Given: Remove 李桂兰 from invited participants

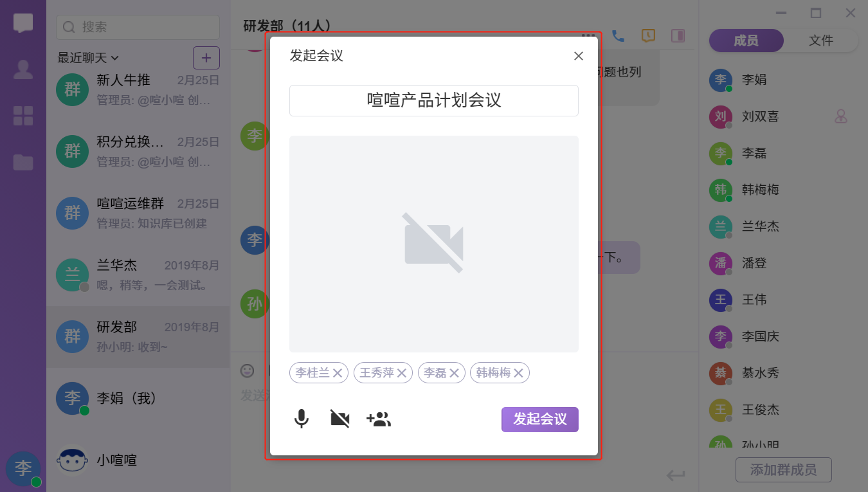Looking at the screenshot, I should point(338,373).
